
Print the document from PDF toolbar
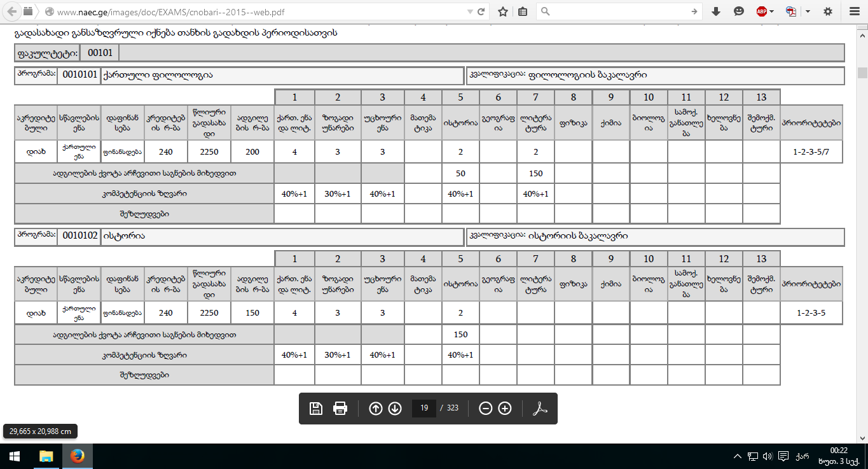pos(340,409)
